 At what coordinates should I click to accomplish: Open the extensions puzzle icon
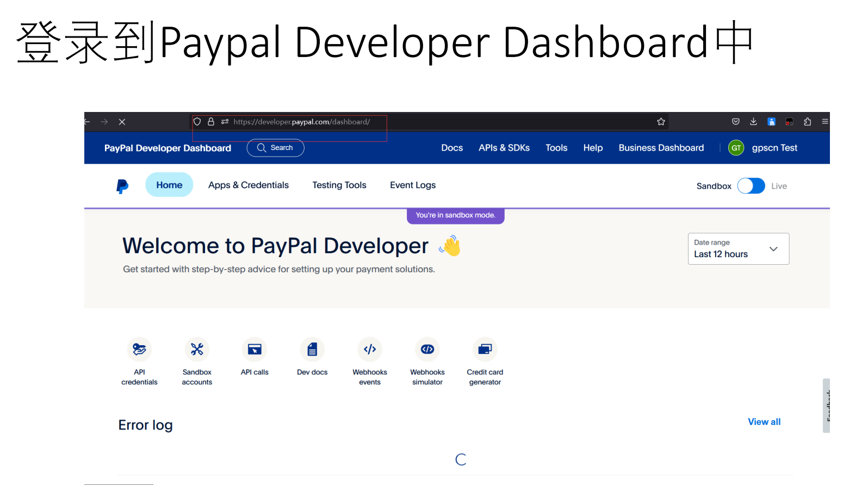[x=807, y=122]
